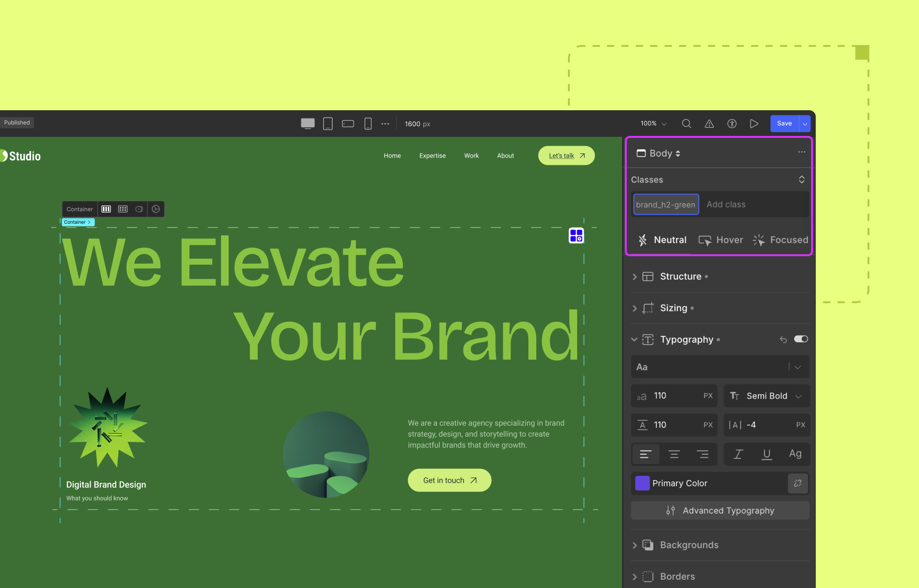Click the Advanced Typography button

[x=720, y=510]
